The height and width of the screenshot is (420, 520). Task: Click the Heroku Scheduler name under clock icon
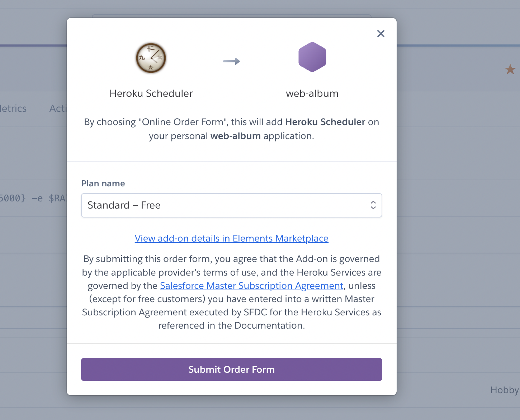[x=151, y=94]
